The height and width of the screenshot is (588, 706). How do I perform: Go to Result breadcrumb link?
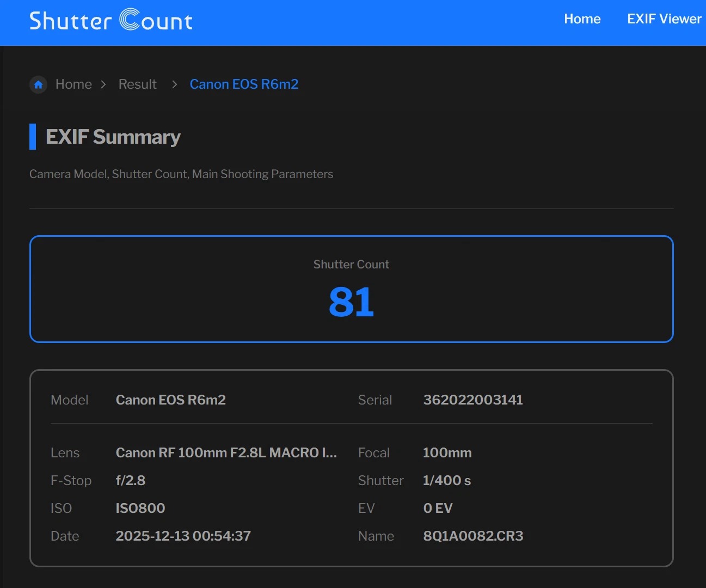(137, 84)
